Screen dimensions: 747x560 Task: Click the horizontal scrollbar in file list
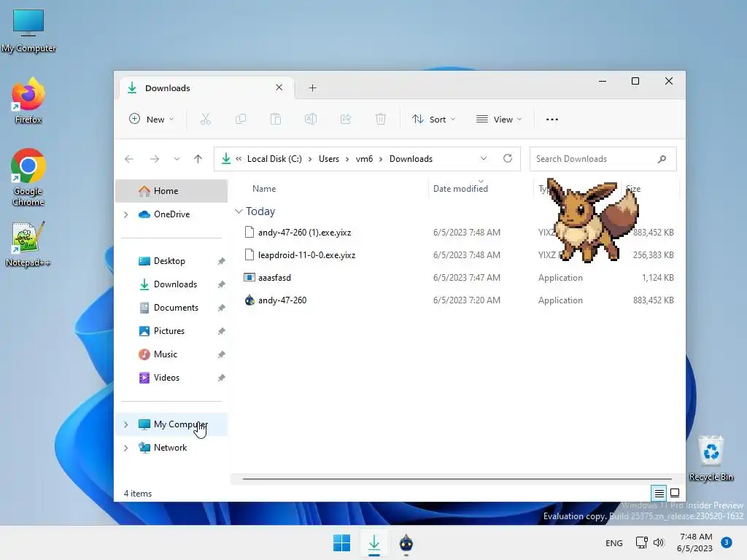(x=457, y=479)
